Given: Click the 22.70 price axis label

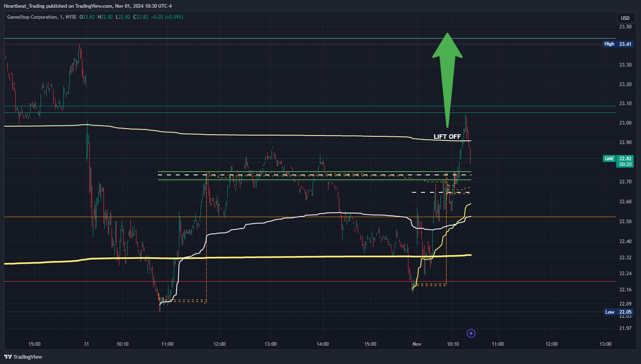Looking at the screenshot, I should click(x=625, y=182).
